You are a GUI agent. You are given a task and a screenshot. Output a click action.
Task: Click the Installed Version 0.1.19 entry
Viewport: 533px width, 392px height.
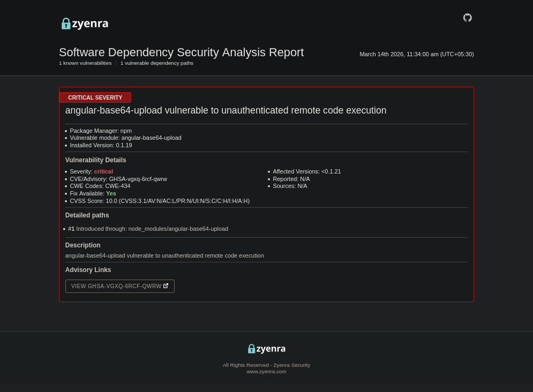(101, 145)
